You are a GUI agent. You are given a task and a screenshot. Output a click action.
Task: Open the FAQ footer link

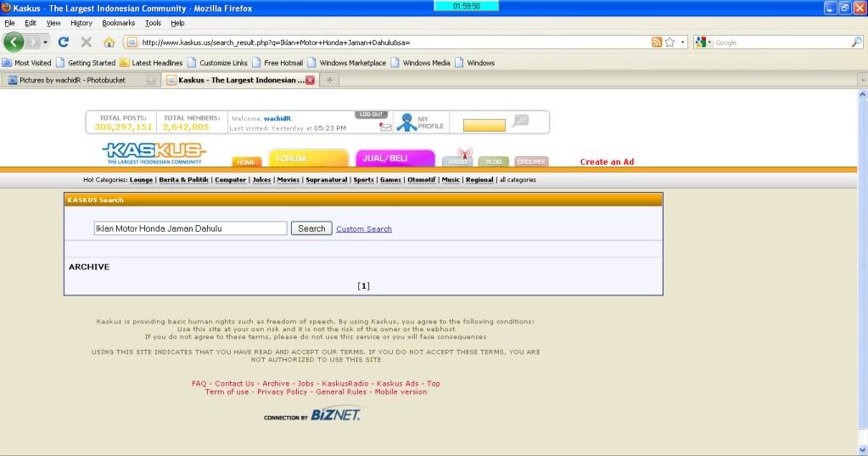[x=199, y=384]
